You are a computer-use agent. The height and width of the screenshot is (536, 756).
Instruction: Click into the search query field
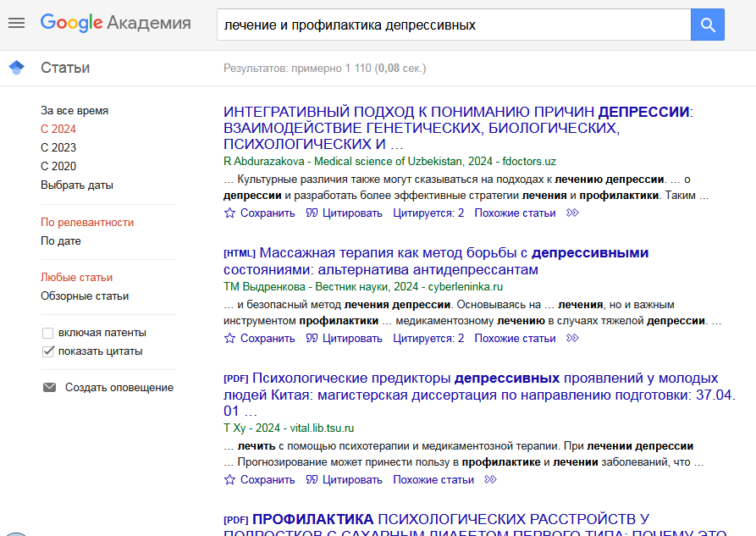453,25
